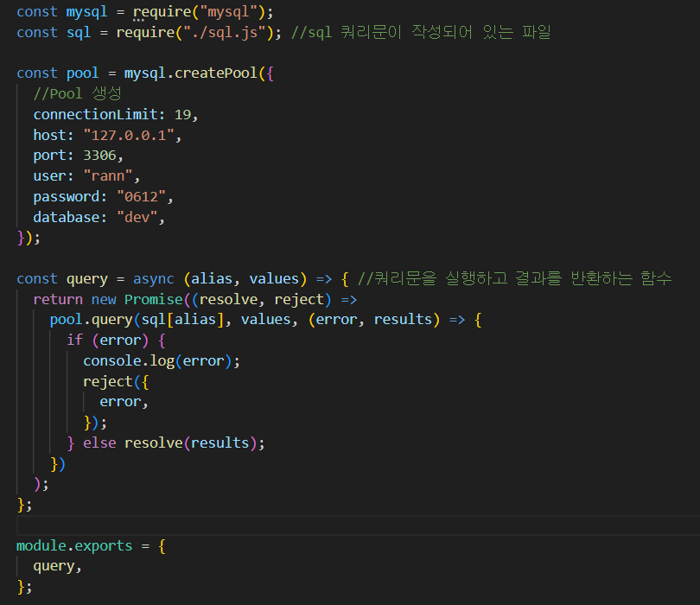The image size is (700, 605).
Task: Click the resolve(results) call
Action: [191, 443]
